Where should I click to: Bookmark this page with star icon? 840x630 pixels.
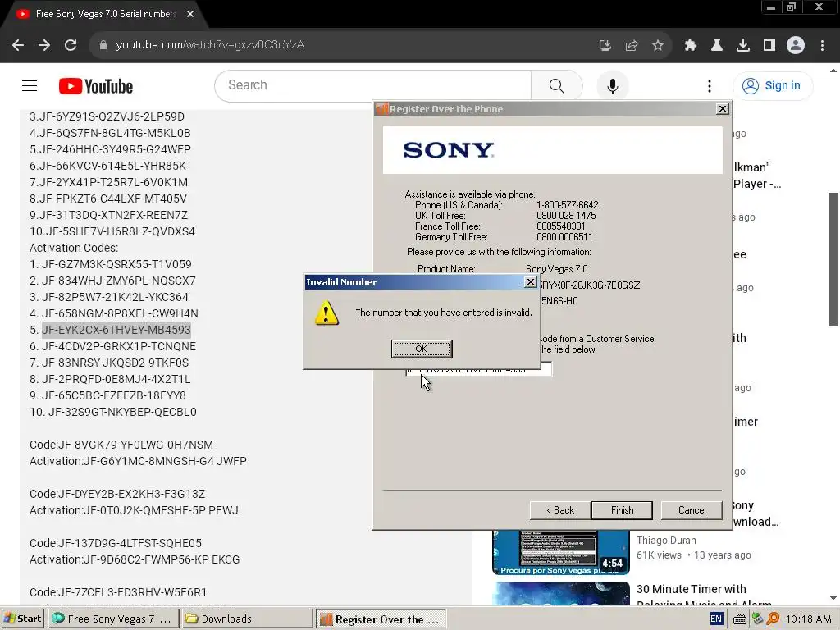(x=658, y=46)
